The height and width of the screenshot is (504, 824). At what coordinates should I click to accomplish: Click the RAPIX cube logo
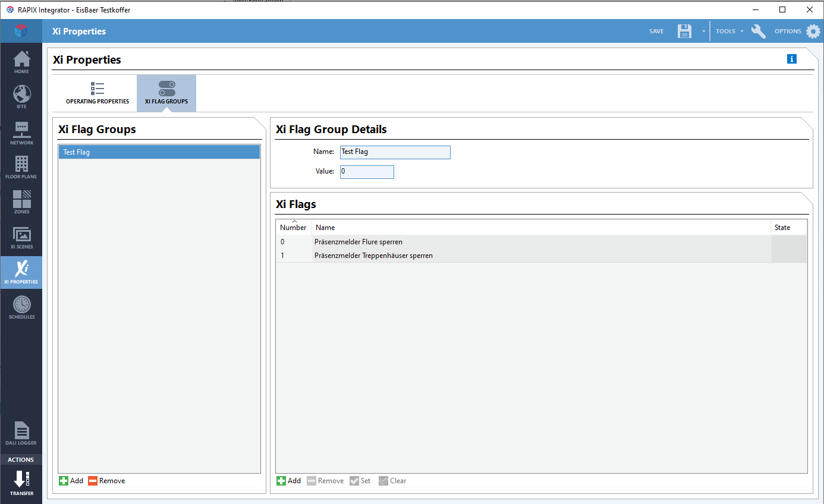tap(21, 31)
